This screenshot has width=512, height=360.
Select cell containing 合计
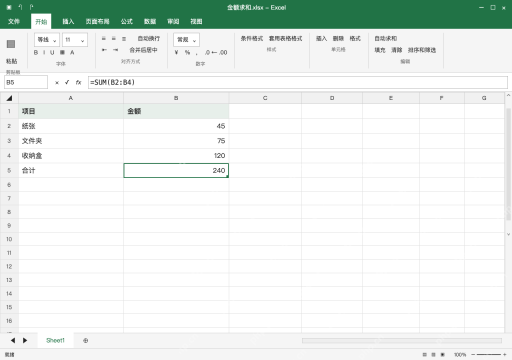[71, 170]
